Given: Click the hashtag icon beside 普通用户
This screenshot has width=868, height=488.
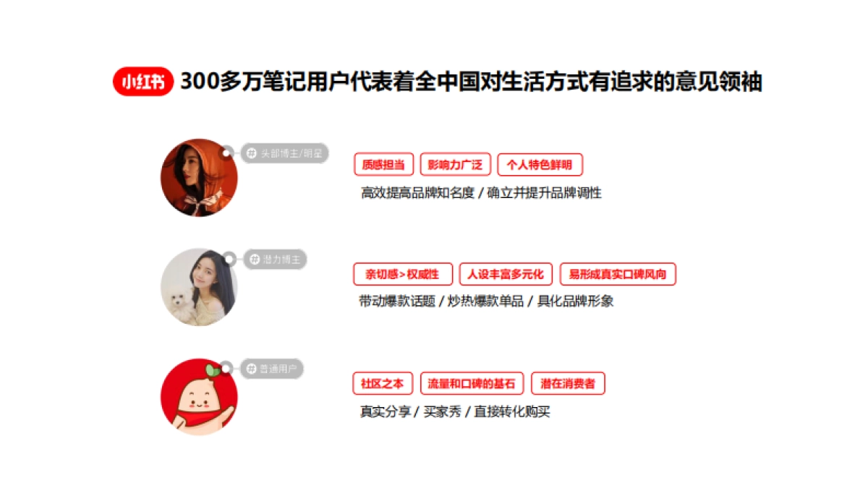Looking at the screenshot, I should tap(251, 369).
